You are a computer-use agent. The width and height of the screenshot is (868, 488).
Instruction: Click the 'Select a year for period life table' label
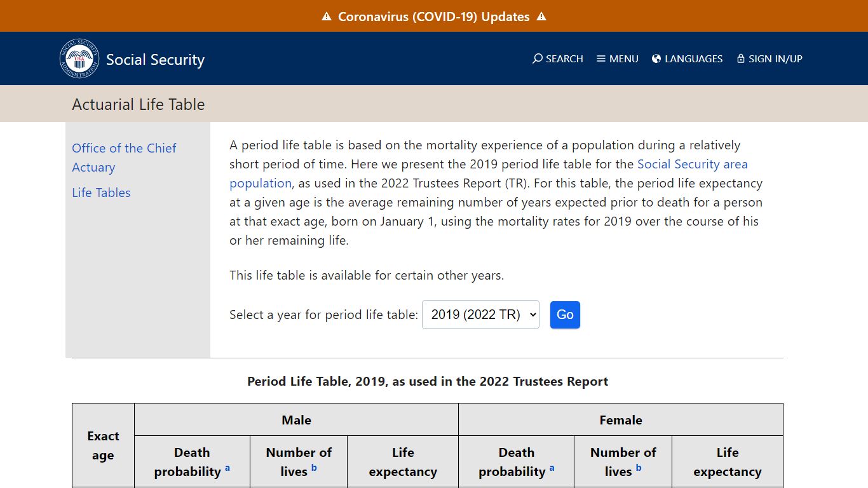pos(324,315)
